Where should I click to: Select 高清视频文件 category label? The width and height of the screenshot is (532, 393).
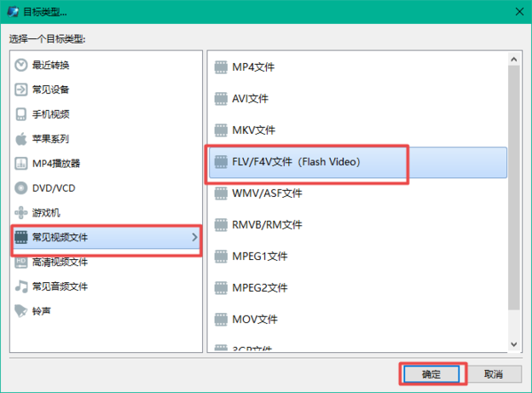[x=59, y=262]
